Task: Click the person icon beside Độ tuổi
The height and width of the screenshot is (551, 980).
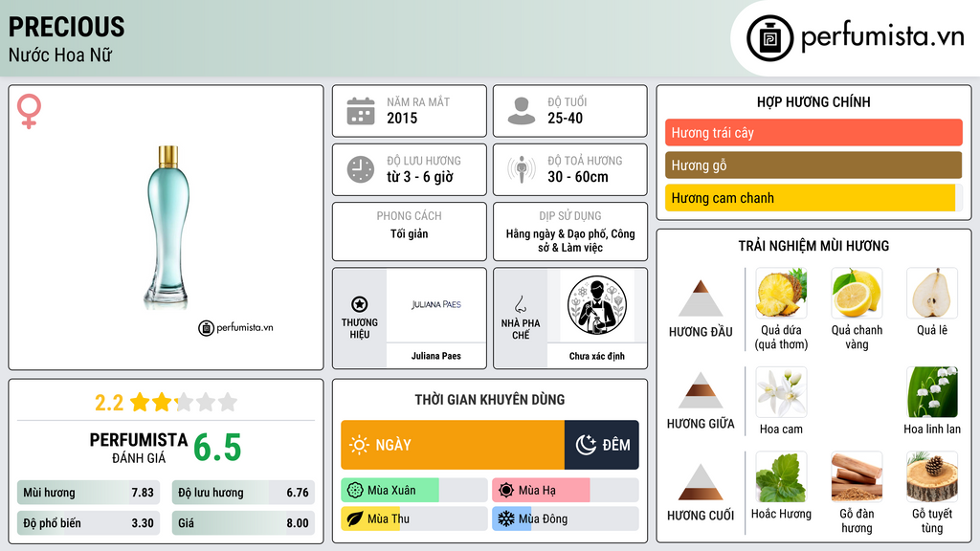Action: (x=522, y=111)
